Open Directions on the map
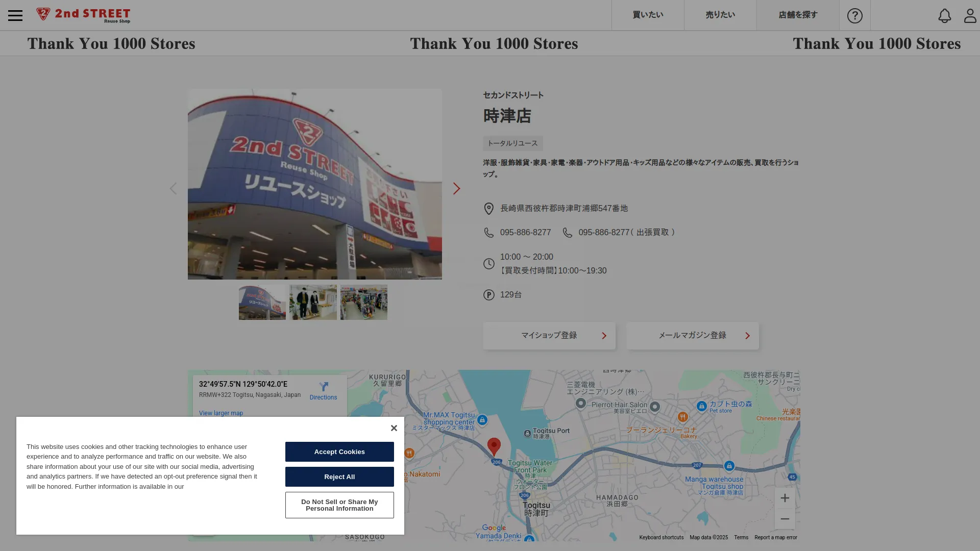 point(323,391)
